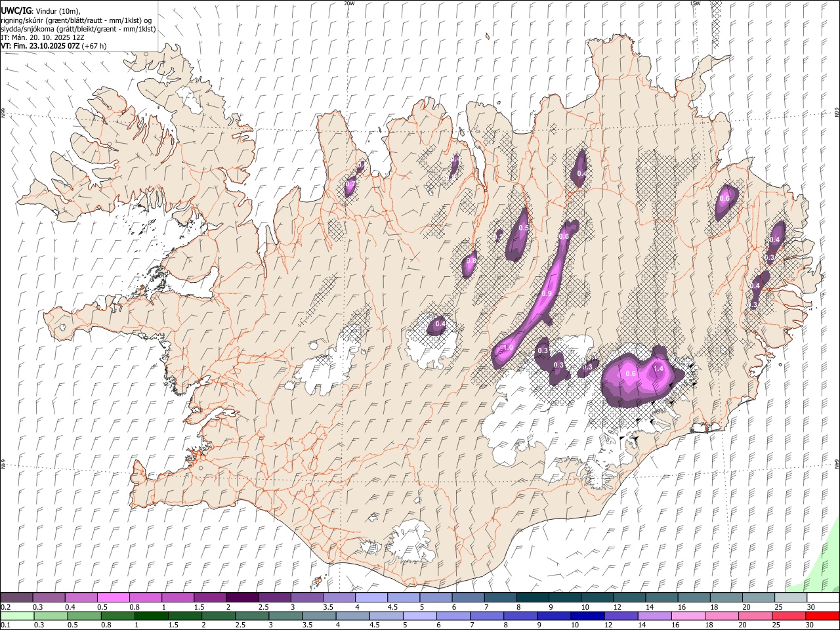Click the 0.8 snowfall value label on the map
The image size is (840, 630).
click(x=471, y=261)
